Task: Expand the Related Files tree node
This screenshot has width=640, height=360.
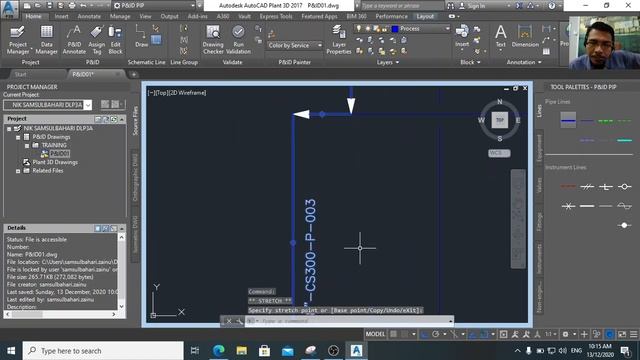Action: click(x=18, y=171)
